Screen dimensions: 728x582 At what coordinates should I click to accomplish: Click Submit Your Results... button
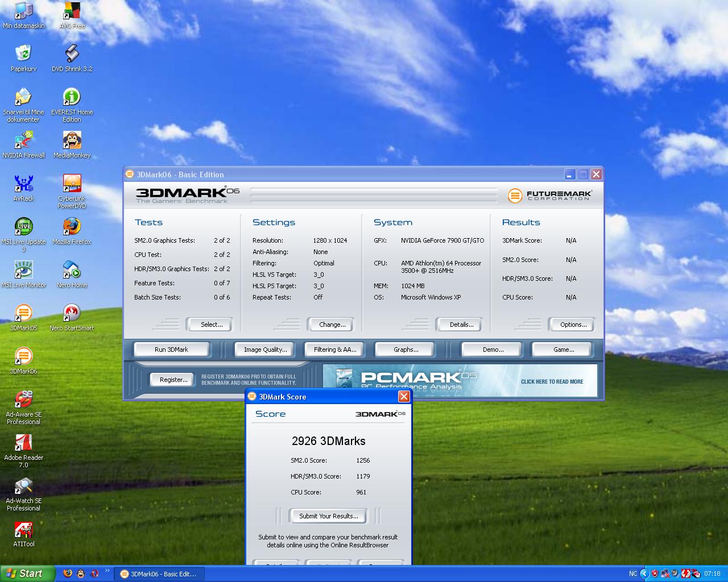(x=328, y=516)
